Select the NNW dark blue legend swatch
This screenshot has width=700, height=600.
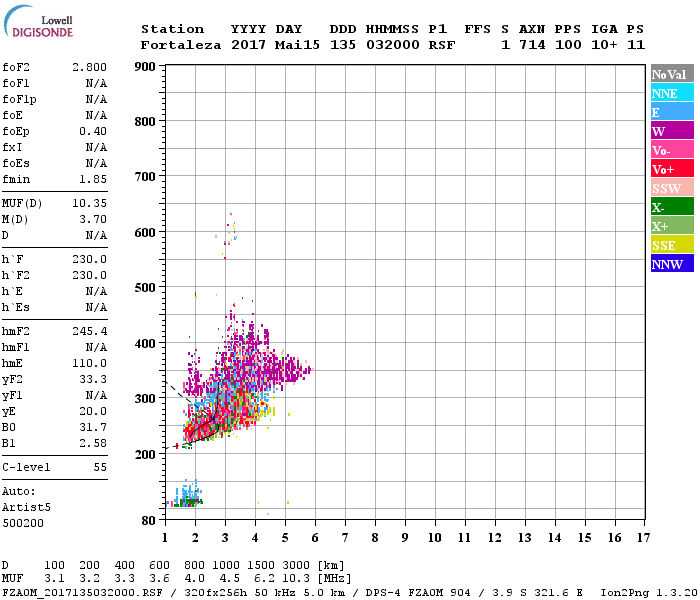pos(672,264)
